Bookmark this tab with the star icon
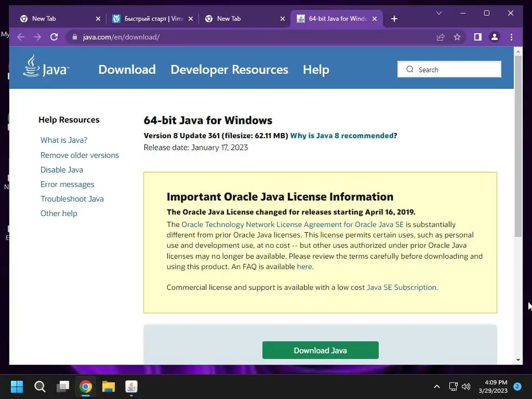Image resolution: width=532 pixels, height=399 pixels. [457, 37]
